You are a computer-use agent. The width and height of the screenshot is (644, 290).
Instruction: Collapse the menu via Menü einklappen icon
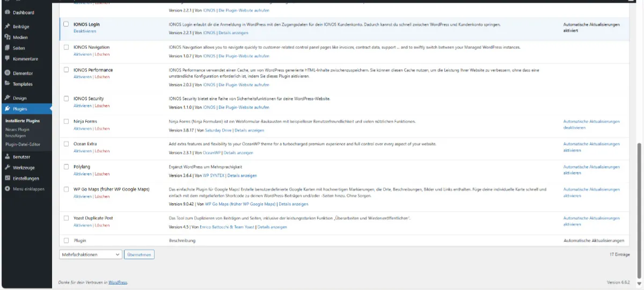(7, 189)
